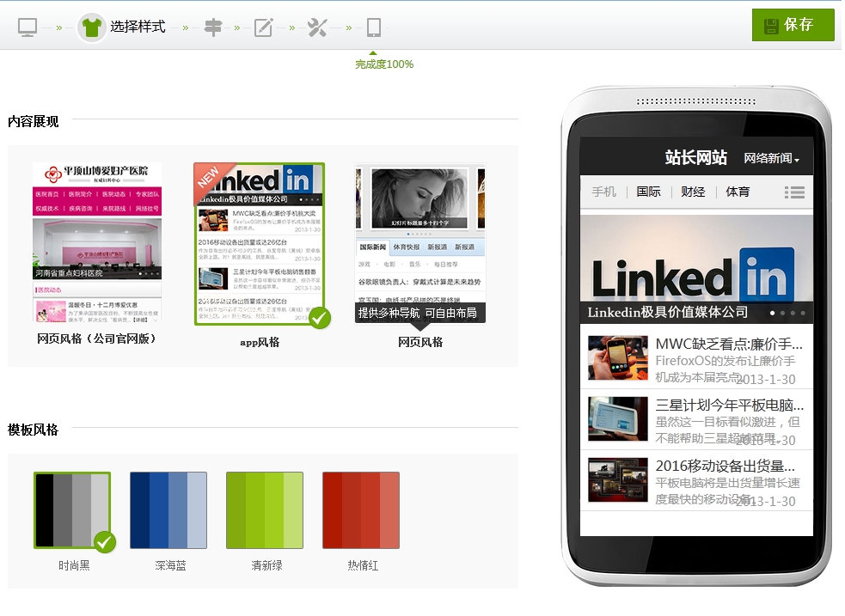Click the green T-shirt style step icon
This screenshot has width=845, height=616.
pyautogui.click(x=92, y=27)
